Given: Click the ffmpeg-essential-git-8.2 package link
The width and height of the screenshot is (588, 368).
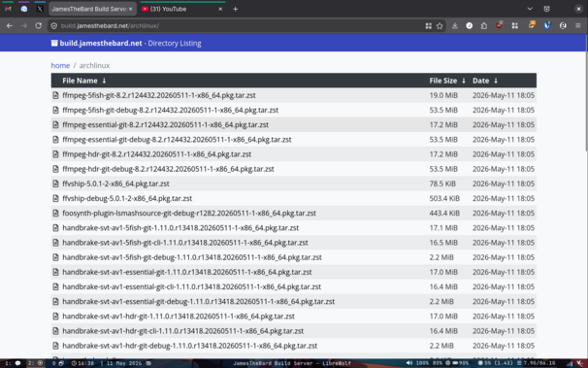Looking at the screenshot, I should click(165, 124).
